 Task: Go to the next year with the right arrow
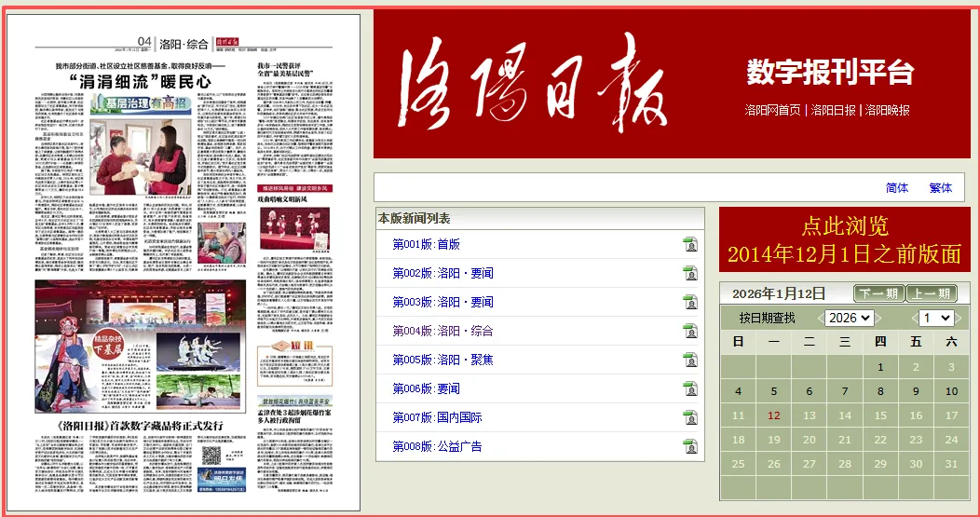(878, 319)
